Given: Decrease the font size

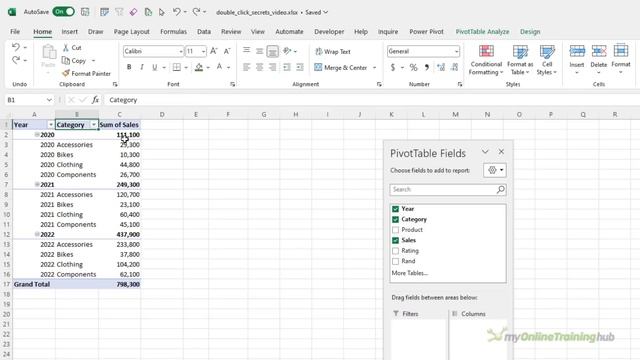Looking at the screenshot, I should click(x=227, y=51).
